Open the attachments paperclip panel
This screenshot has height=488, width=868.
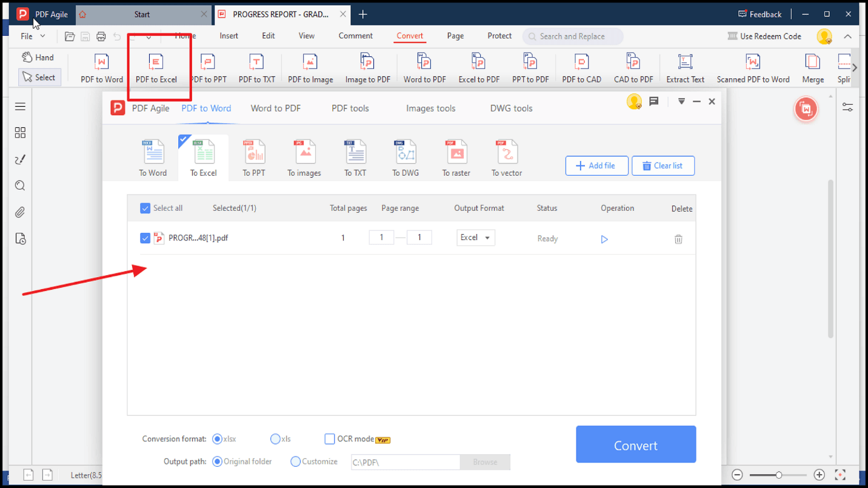pyautogui.click(x=20, y=212)
